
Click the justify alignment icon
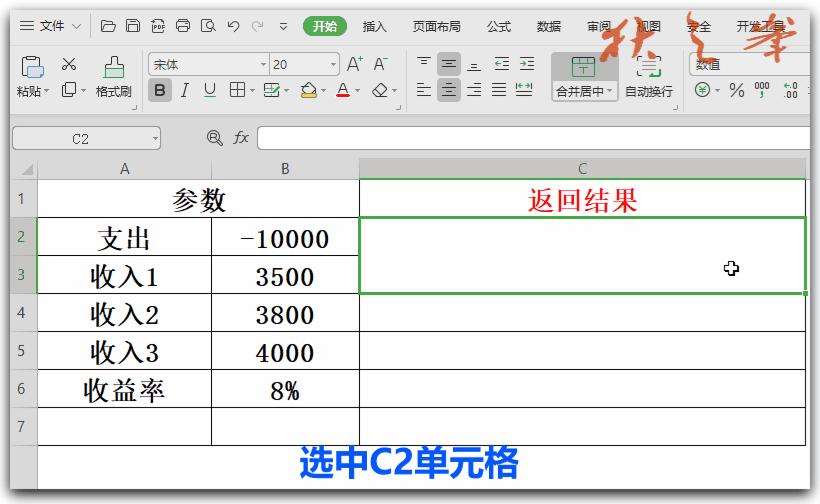click(499, 90)
